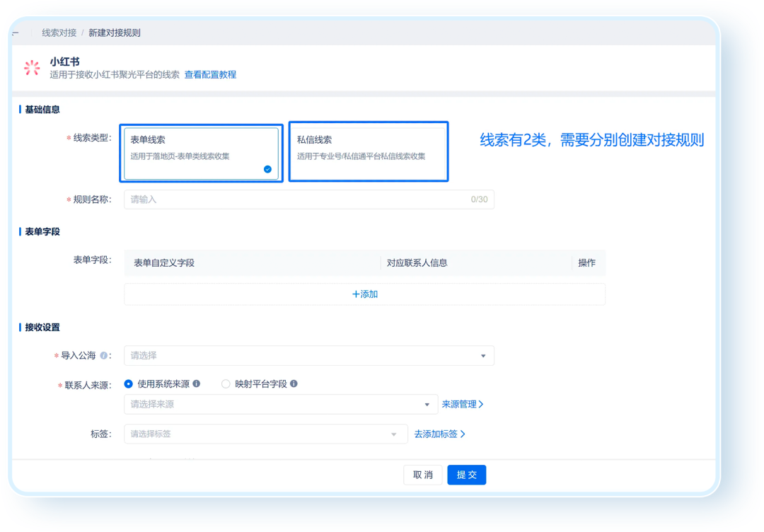764x532 pixels.
Task: Select the 表单线索 lead type card
Action: click(201, 153)
